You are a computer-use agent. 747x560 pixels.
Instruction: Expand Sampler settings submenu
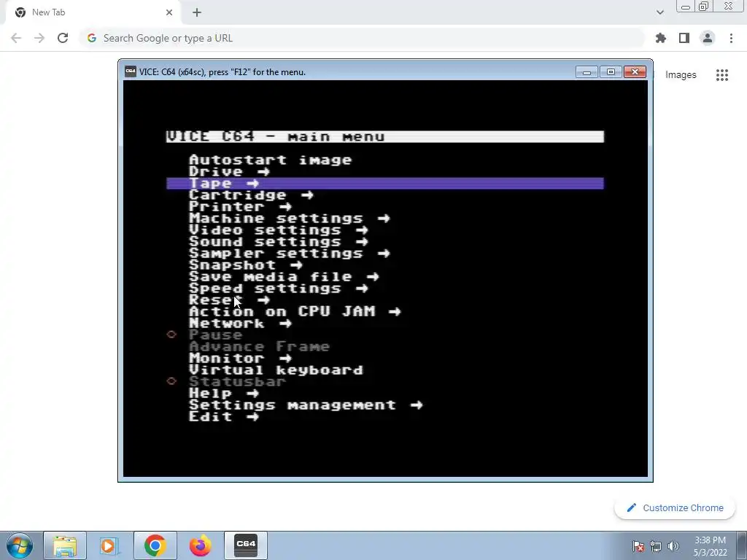[x=289, y=253]
